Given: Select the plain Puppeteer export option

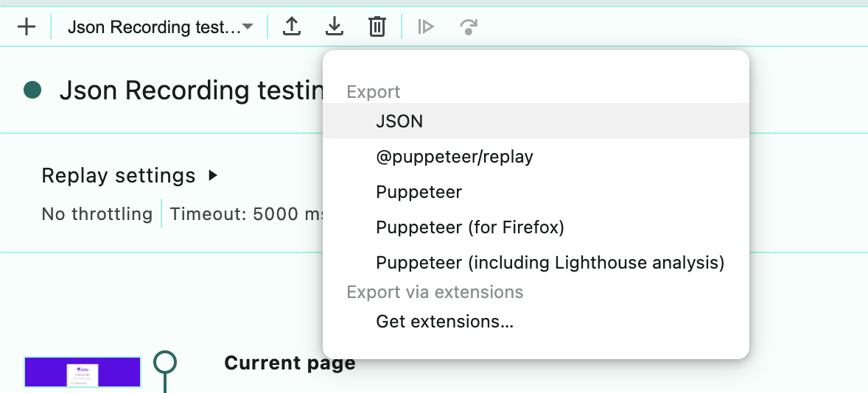Looking at the screenshot, I should click(419, 192).
